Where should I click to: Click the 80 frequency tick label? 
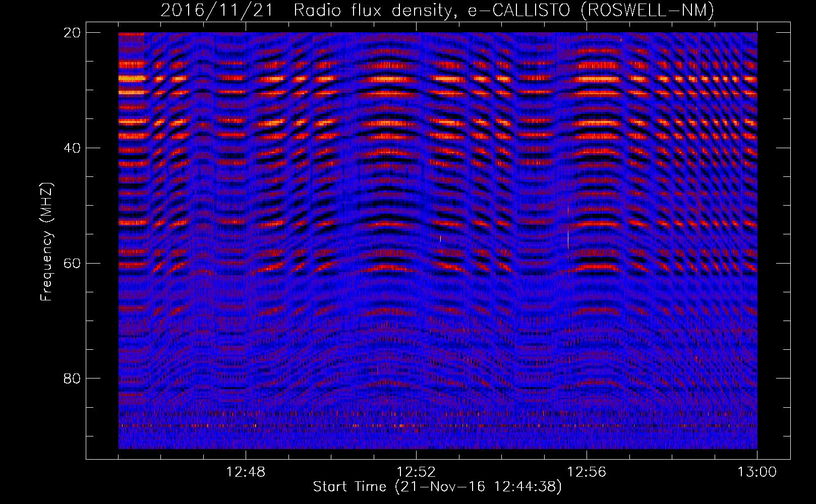point(72,378)
